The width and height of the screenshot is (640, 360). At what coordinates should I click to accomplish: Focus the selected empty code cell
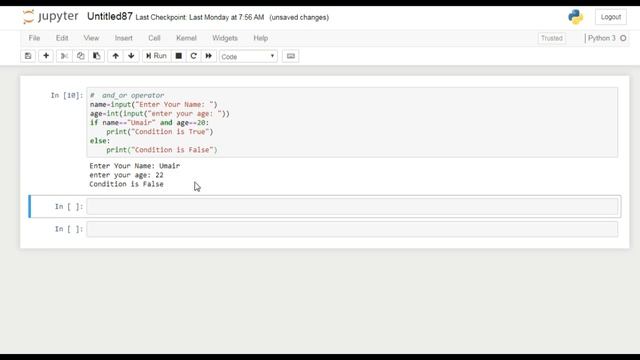click(352, 207)
